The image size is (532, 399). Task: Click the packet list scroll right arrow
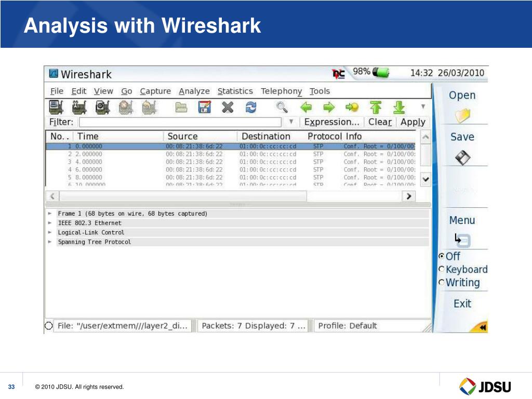[x=408, y=196]
